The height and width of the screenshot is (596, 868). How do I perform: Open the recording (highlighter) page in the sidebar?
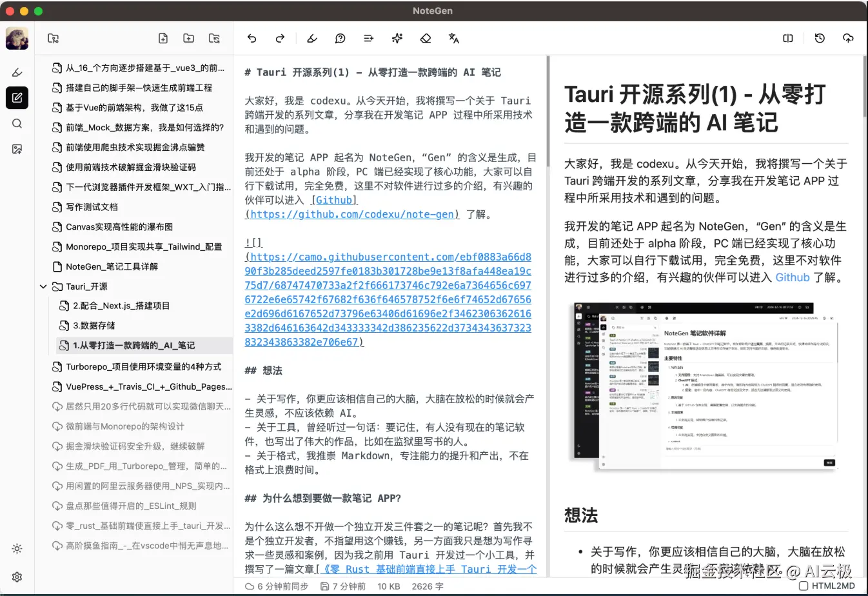17,72
